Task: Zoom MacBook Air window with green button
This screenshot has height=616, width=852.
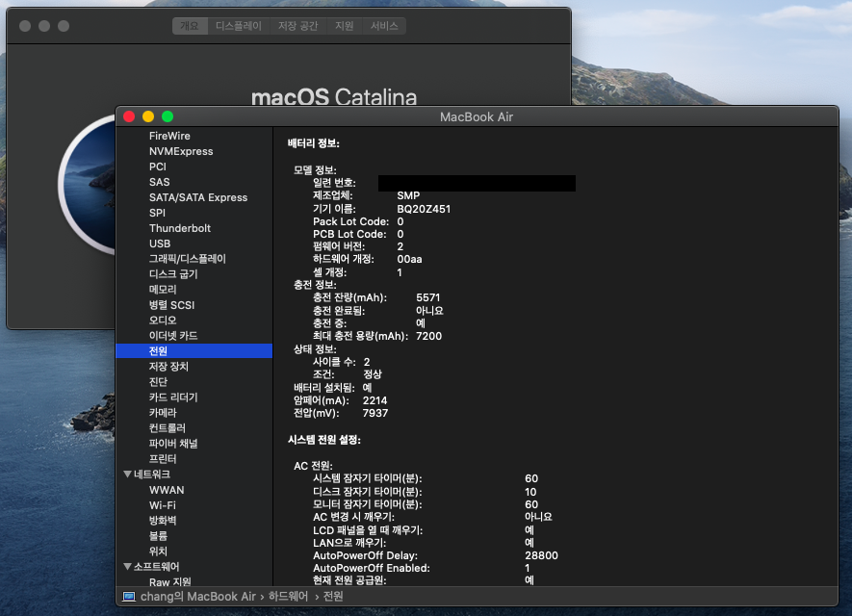Action: click(168, 116)
